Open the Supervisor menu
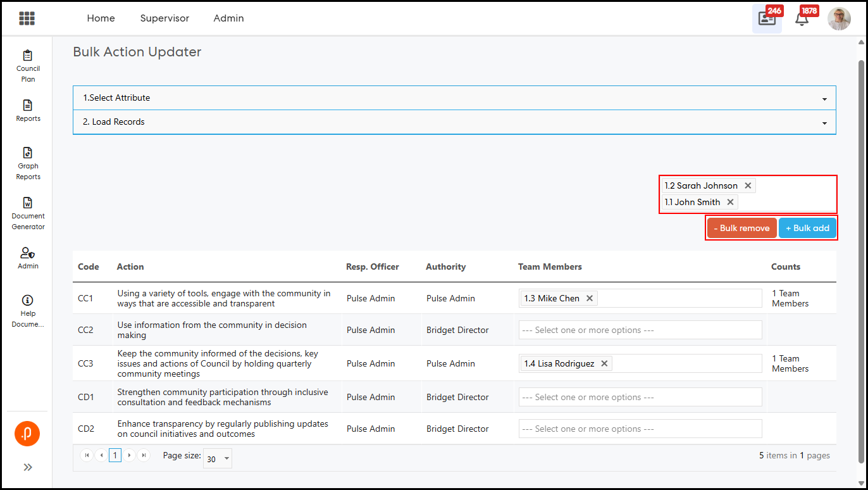This screenshot has width=868, height=490. click(x=164, y=18)
